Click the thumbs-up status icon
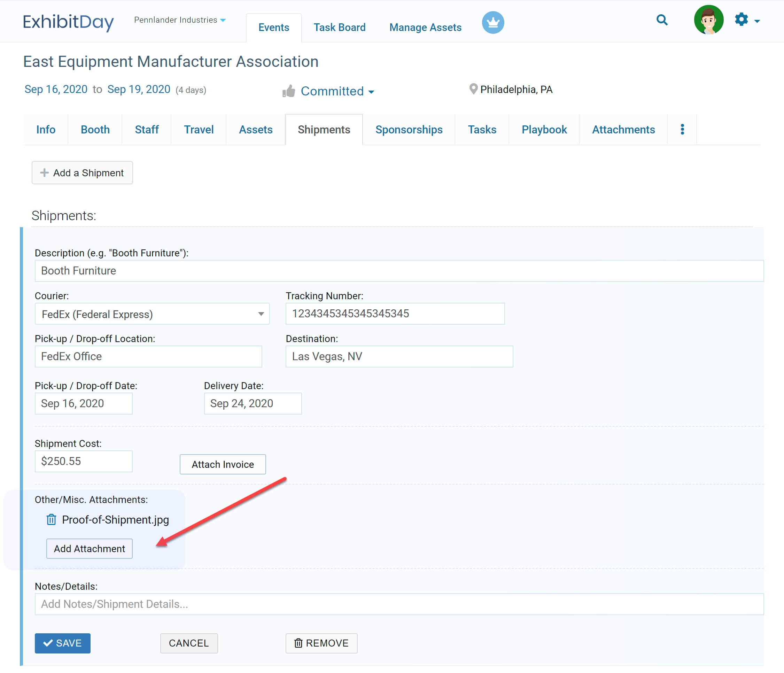Image resolution: width=784 pixels, height=673 pixels. [x=289, y=91]
